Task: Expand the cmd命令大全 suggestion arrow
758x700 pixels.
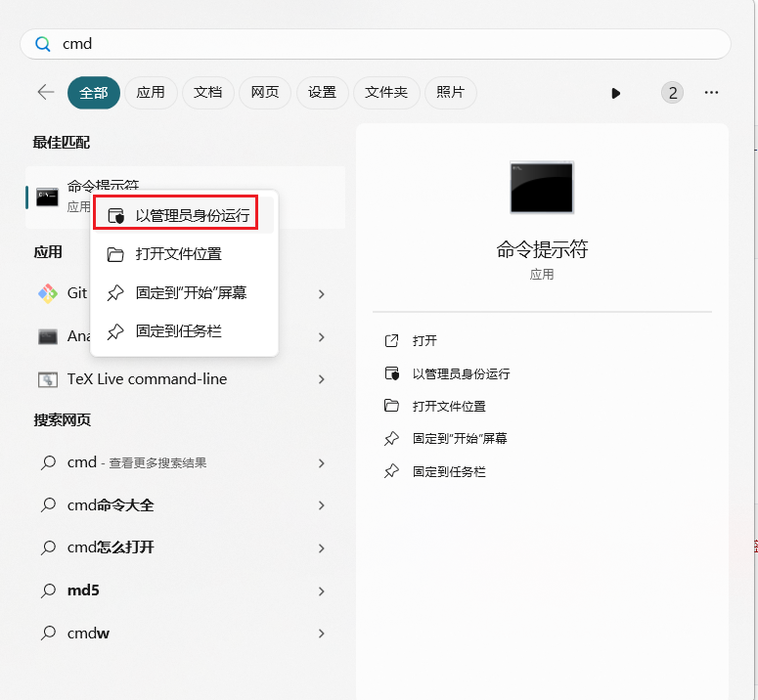Action: [x=321, y=505]
